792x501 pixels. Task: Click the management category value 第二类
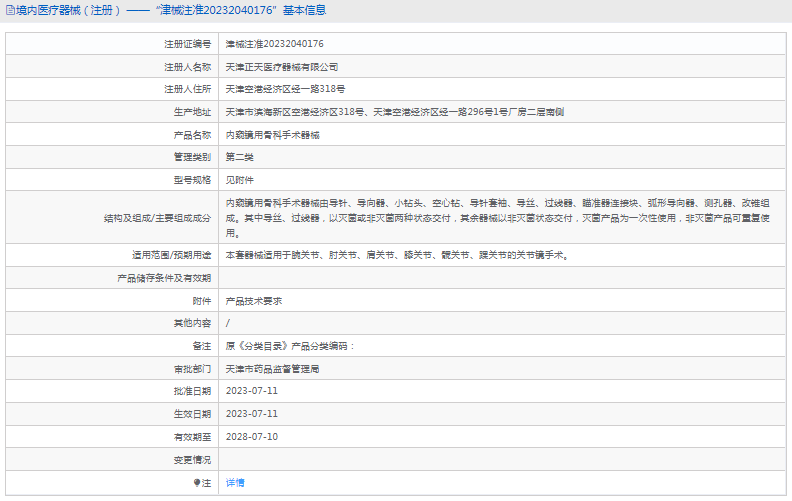coord(239,157)
